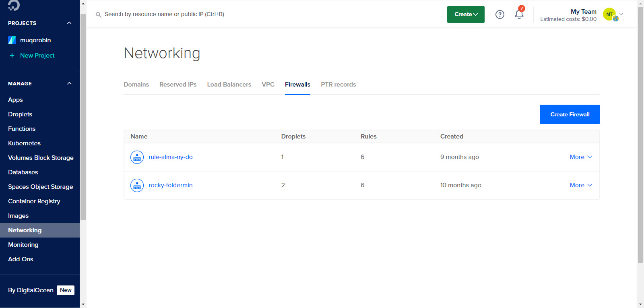This screenshot has width=644, height=308.
Task: Click the New badge
Action: (66, 290)
